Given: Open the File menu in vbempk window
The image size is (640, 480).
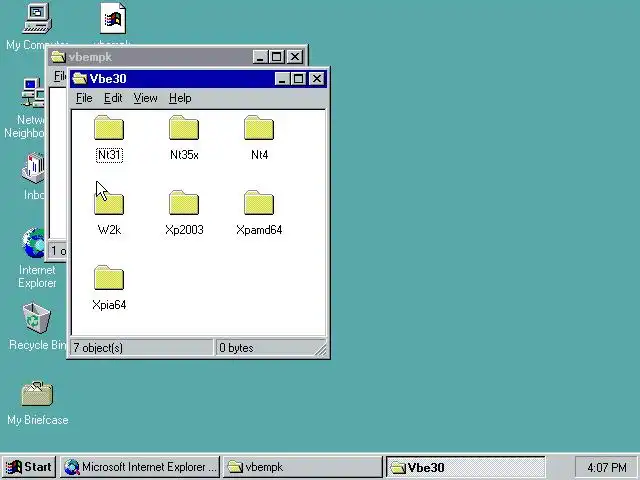Looking at the screenshot, I should [x=60, y=76].
